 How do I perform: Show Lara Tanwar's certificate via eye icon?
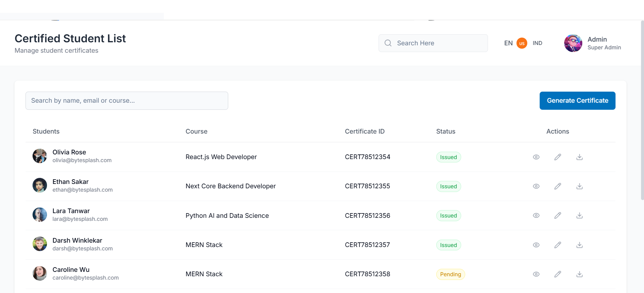pyautogui.click(x=536, y=215)
